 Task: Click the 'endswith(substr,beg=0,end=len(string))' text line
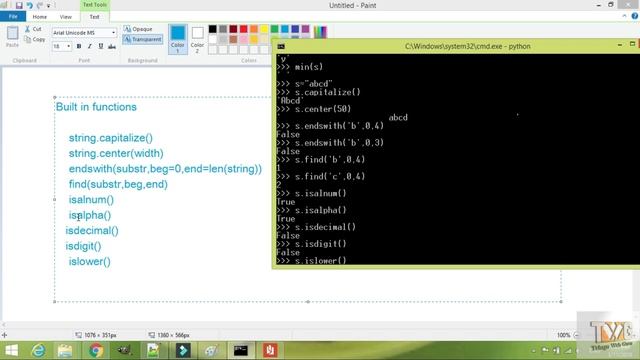click(165, 169)
